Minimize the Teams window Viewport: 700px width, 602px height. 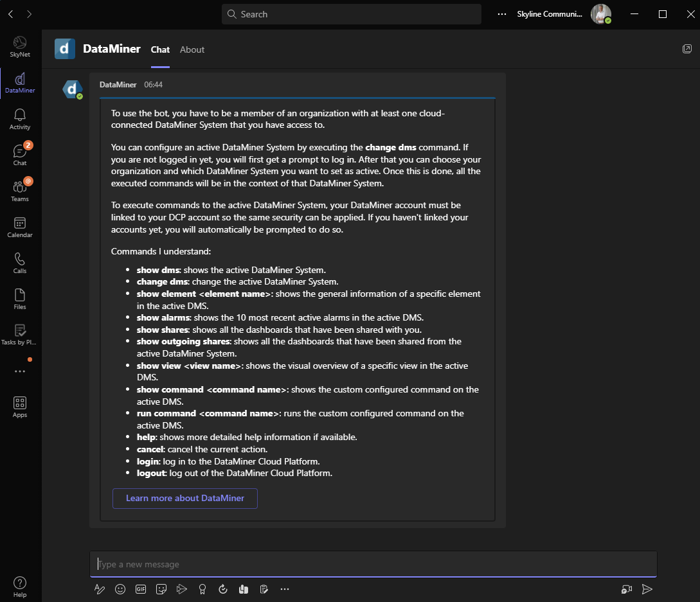tap(634, 14)
